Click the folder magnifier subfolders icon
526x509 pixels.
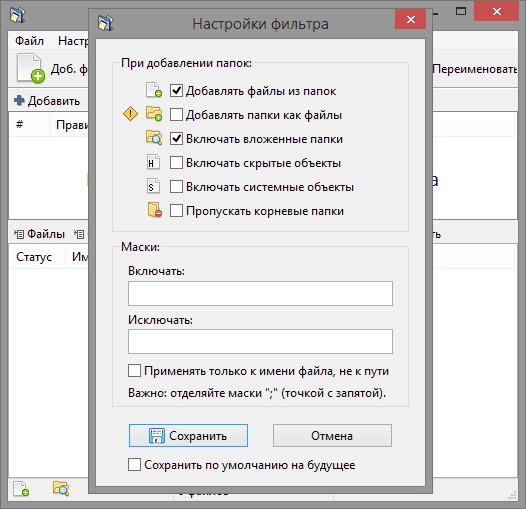point(154,138)
